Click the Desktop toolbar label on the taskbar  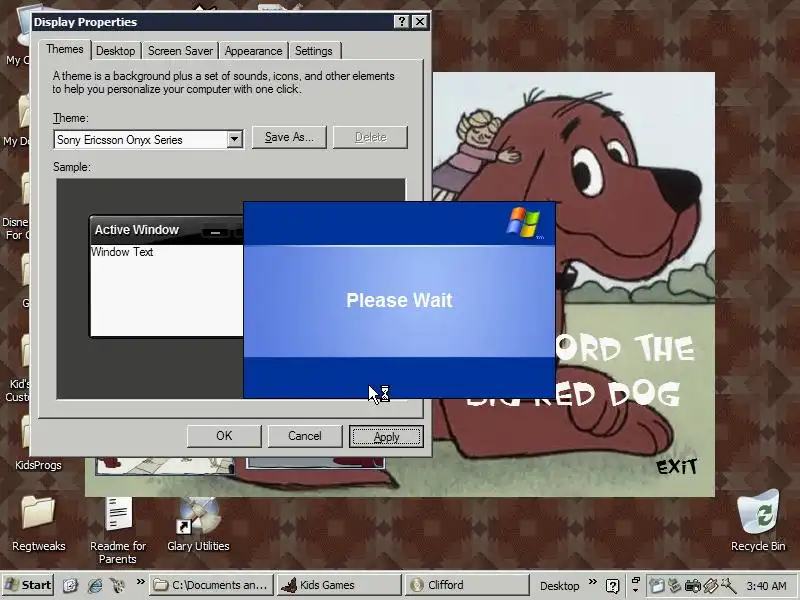click(x=560, y=586)
